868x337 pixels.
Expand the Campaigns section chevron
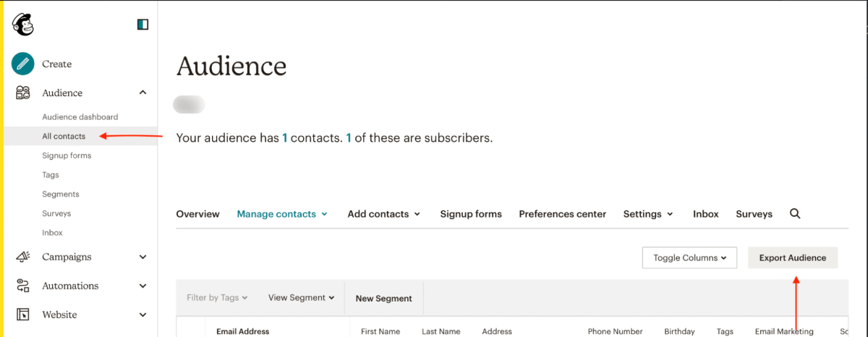coord(142,257)
